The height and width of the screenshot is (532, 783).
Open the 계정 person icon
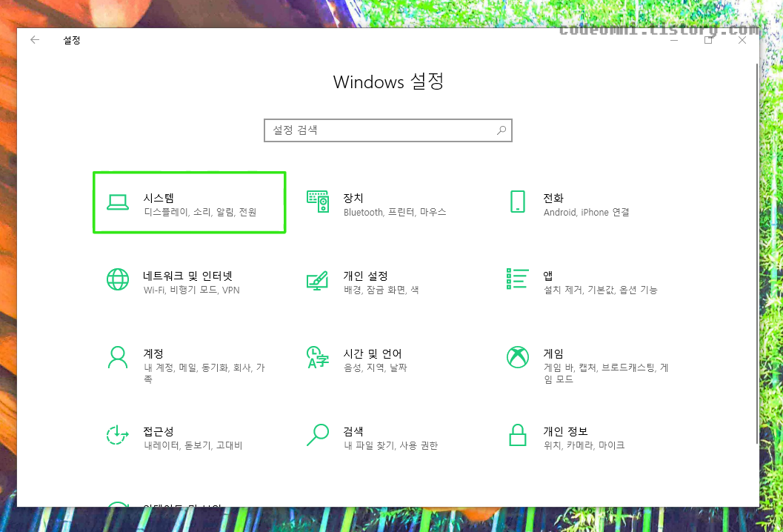point(118,358)
